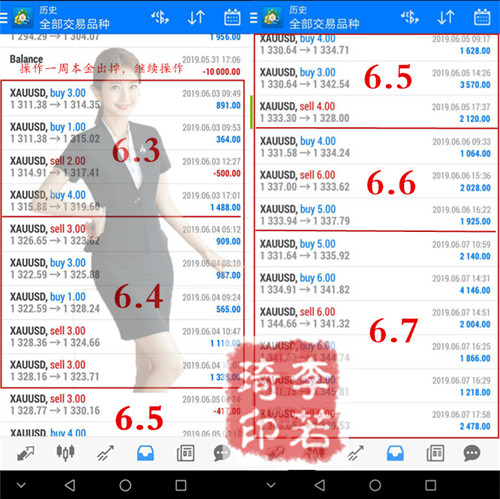Tap the Android home circle under the left panel
Screen dimensions: 500x499
coord(125,485)
